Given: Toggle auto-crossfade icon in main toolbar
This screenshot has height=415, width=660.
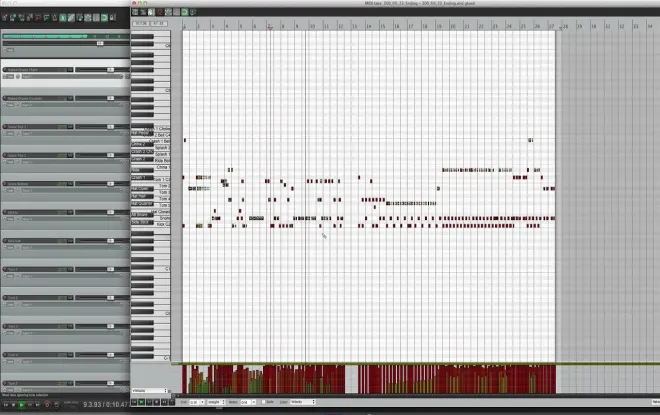Looking at the screenshot, I should click(x=63, y=18).
